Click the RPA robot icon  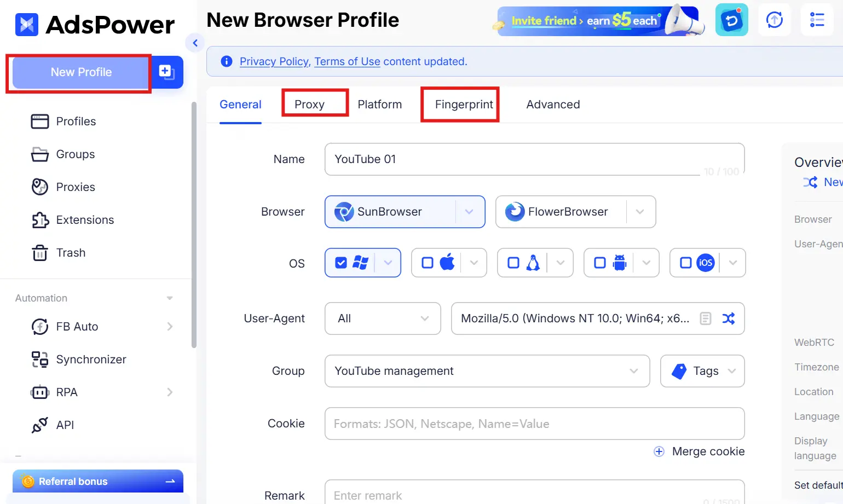pos(40,392)
